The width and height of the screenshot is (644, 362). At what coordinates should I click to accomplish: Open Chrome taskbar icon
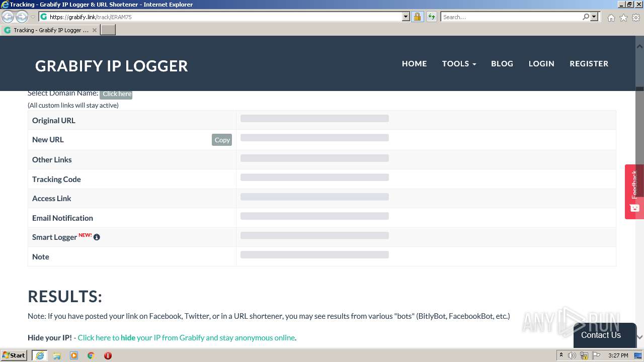91,355
